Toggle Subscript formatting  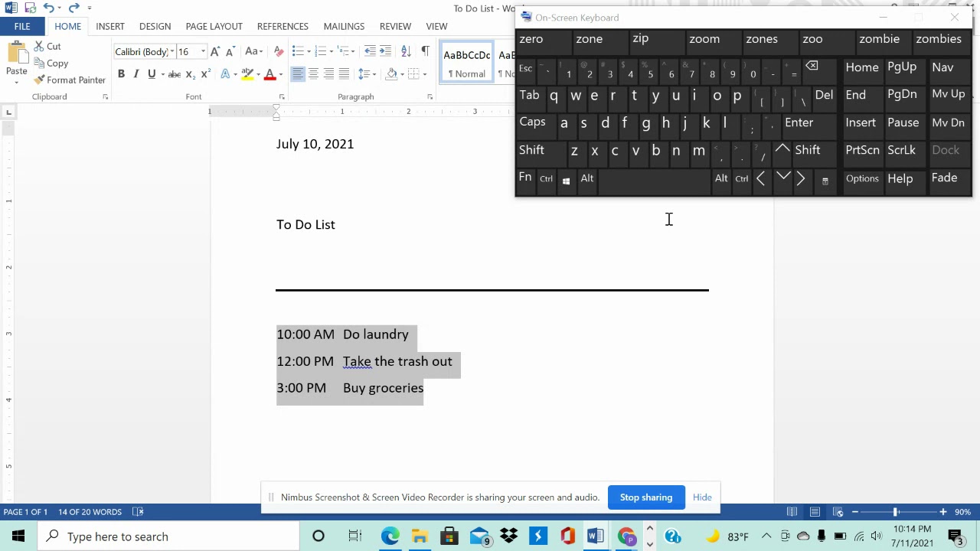point(190,74)
